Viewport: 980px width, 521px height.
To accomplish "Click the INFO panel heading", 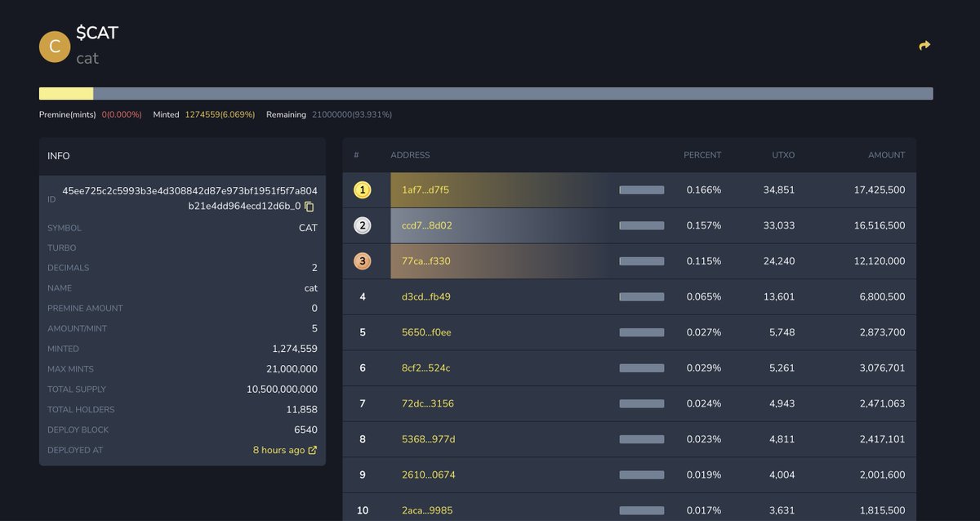I will (59, 156).
